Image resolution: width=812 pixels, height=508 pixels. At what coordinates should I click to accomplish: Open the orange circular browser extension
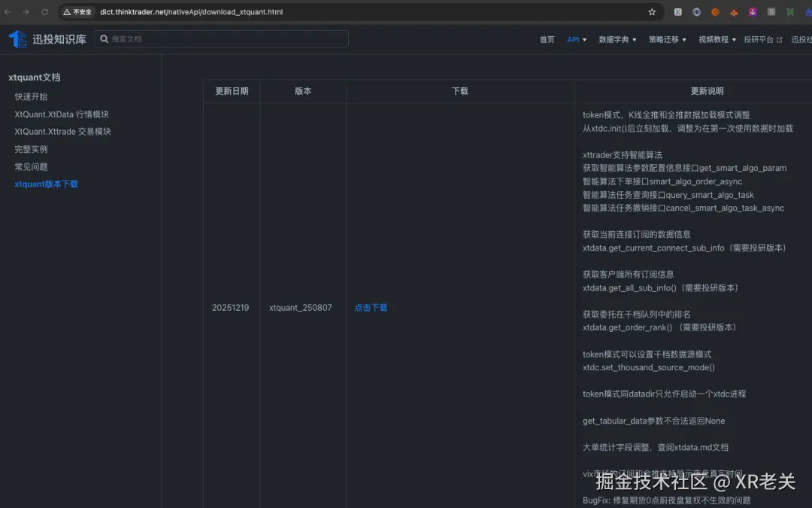(715, 12)
